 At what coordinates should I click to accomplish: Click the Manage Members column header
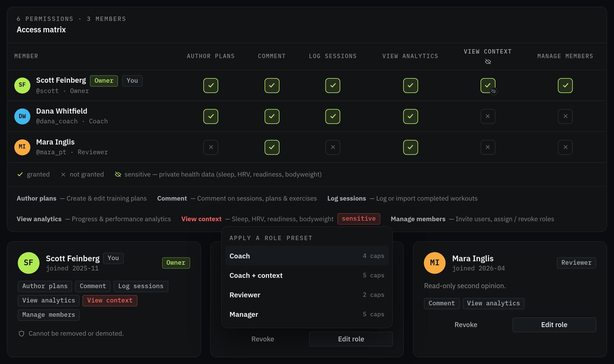coord(565,56)
